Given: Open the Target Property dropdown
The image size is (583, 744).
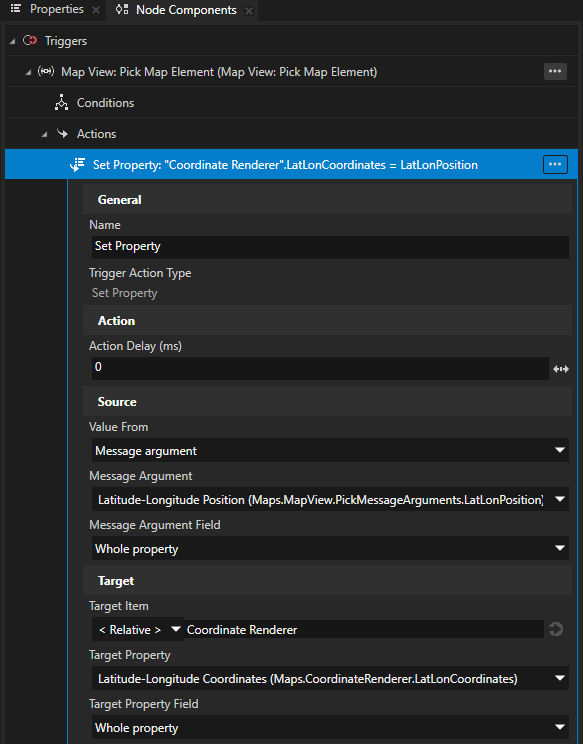Looking at the screenshot, I should (x=330, y=679).
